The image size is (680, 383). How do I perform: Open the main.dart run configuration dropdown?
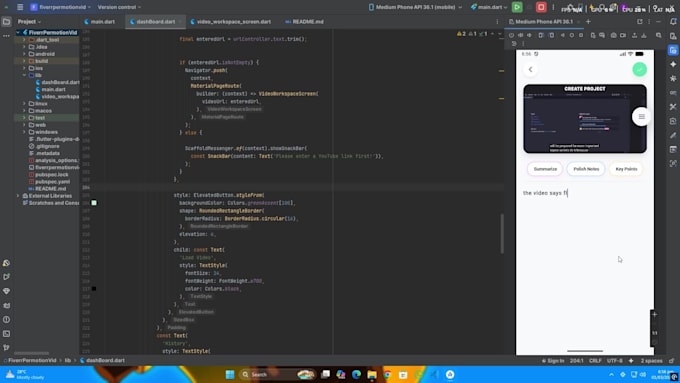tap(489, 7)
